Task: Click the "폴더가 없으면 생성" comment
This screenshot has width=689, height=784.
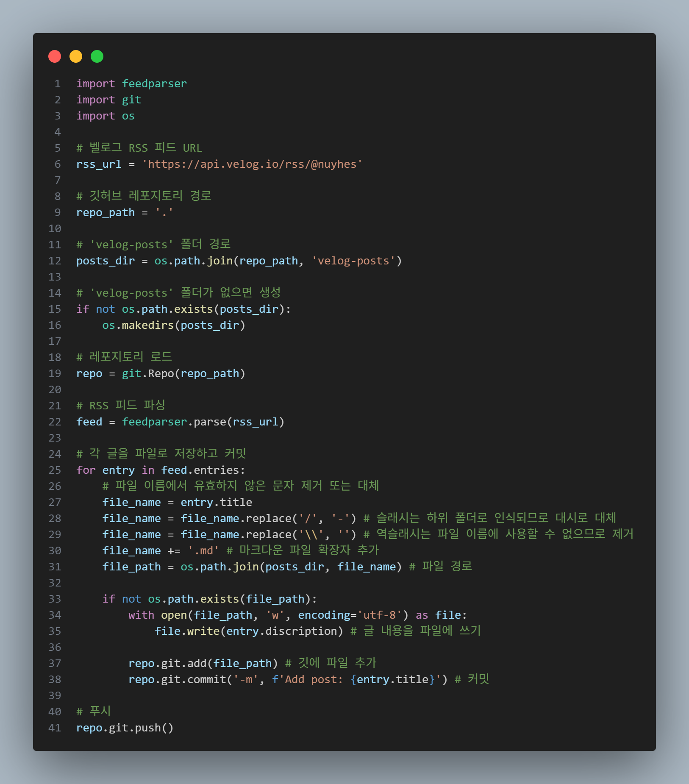Action: pyautogui.click(x=231, y=292)
